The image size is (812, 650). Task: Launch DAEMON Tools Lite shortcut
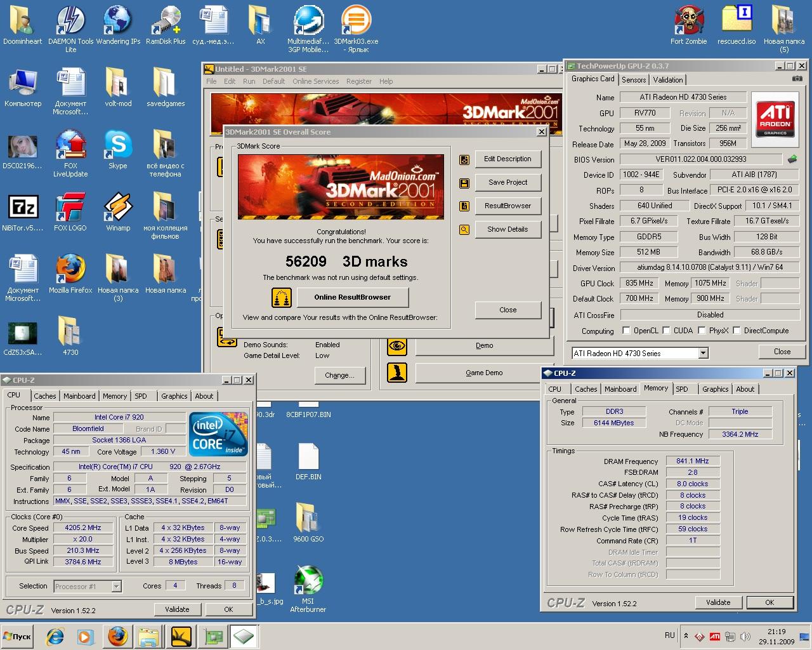70,29
